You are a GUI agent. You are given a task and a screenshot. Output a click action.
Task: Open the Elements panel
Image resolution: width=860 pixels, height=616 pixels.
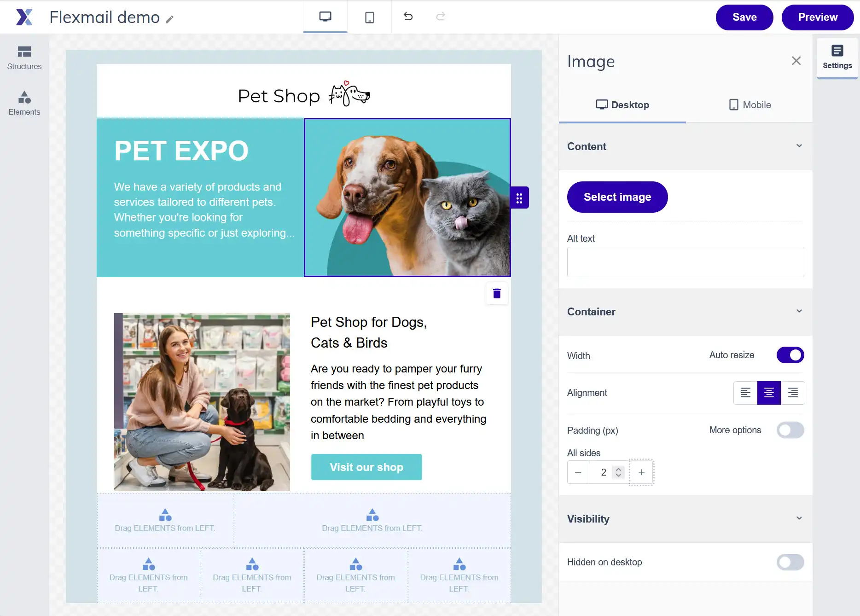24,103
